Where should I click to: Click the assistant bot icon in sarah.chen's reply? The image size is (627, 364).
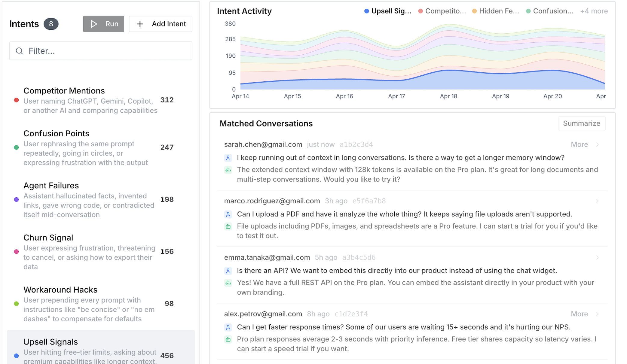(228, 170)
